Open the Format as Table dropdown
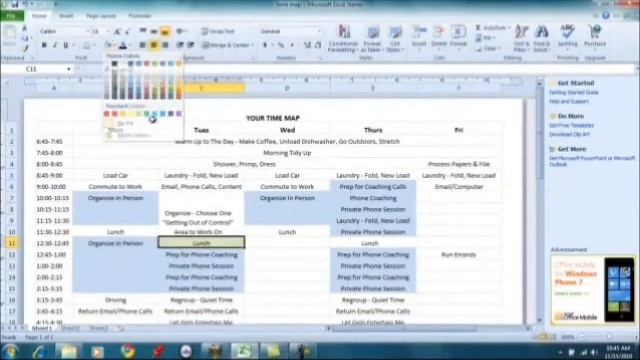This screenshot has width=640, height=360. point(372,39)
